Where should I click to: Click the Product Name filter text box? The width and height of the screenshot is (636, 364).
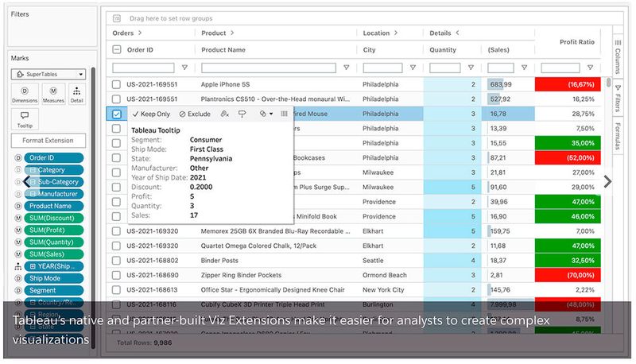(x=269, y=68)
